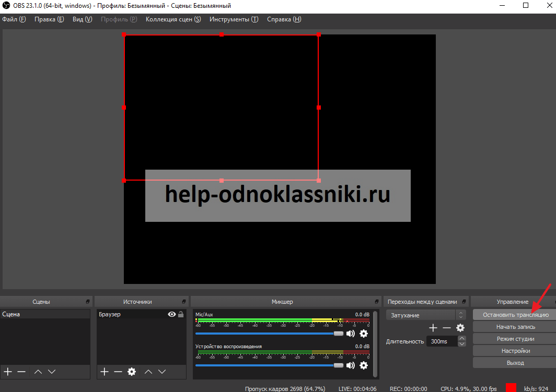Undock the Переходы между сценами panel
This screenshot has height=392, width=556.
point(464,302)
